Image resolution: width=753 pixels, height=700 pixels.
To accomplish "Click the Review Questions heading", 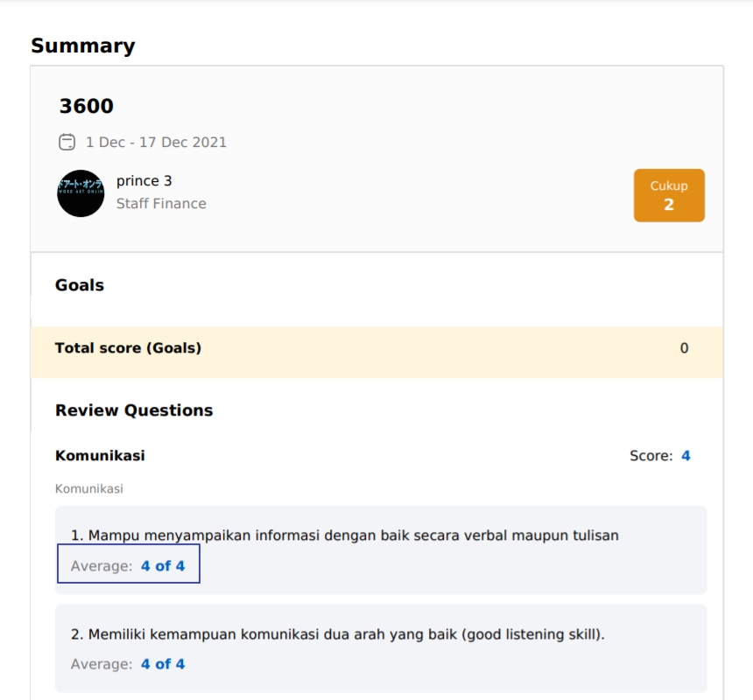I will coord(134,410).
